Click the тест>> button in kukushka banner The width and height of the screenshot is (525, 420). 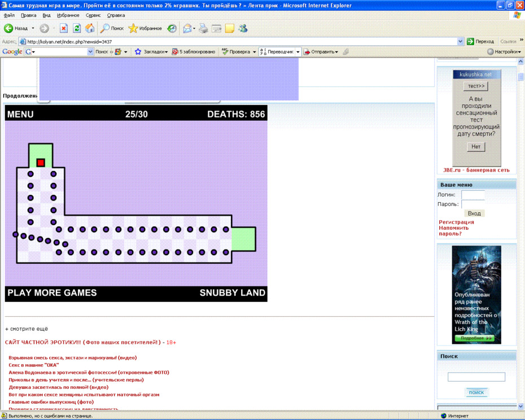[x=476, y=86]
